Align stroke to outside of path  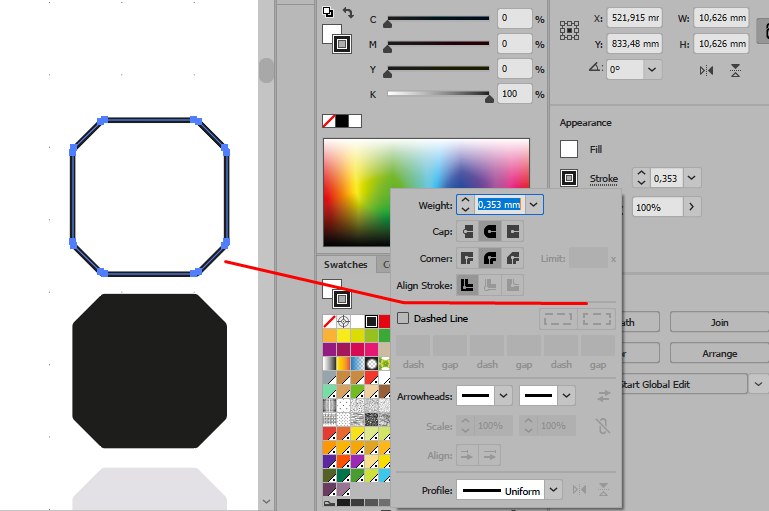[x=513, y=285]
